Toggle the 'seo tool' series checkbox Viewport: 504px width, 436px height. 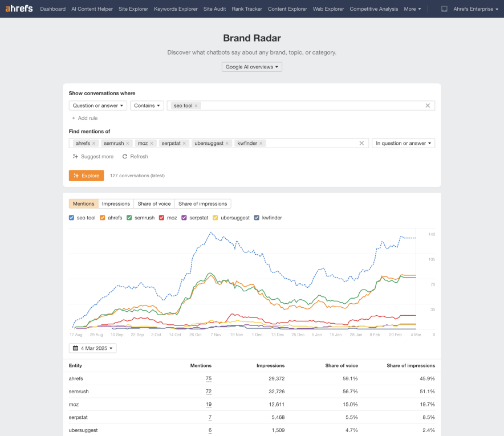tap(71, 218)
